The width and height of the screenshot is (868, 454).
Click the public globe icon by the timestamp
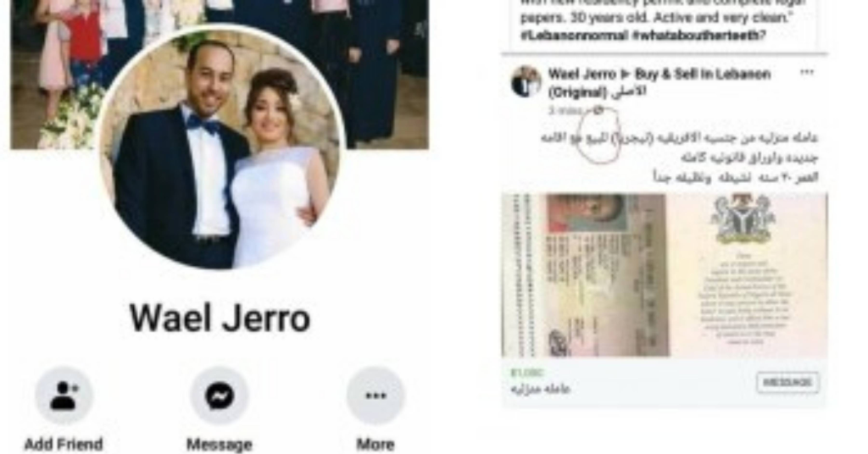[x=598, y=111]
